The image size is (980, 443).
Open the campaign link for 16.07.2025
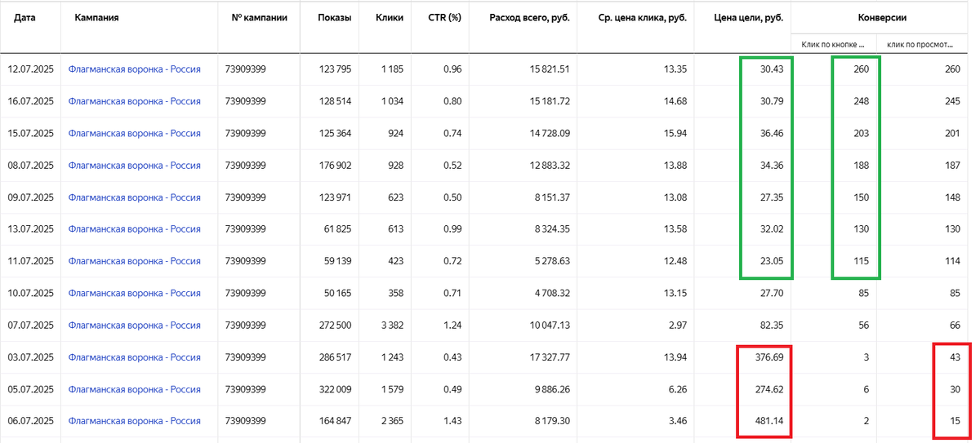134,101
